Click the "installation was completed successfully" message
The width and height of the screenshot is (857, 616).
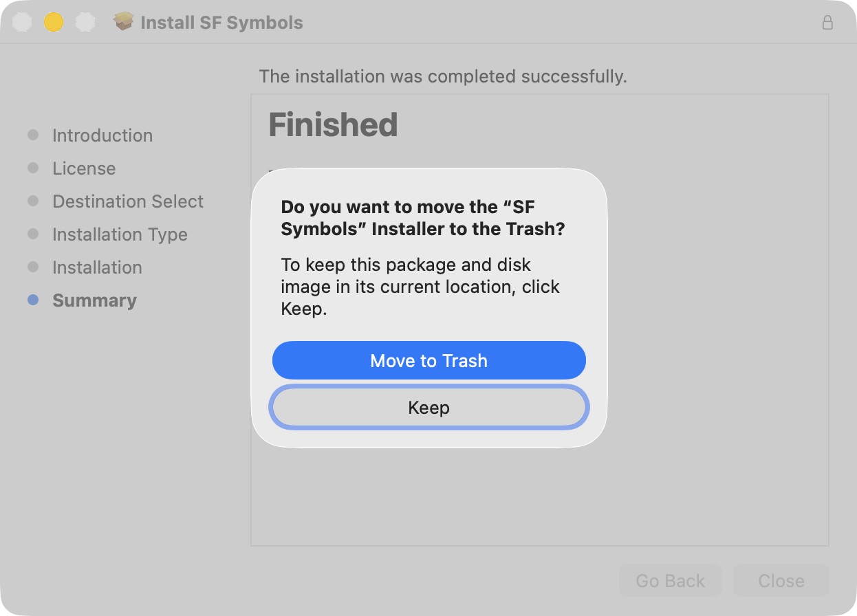coord(443,76)
